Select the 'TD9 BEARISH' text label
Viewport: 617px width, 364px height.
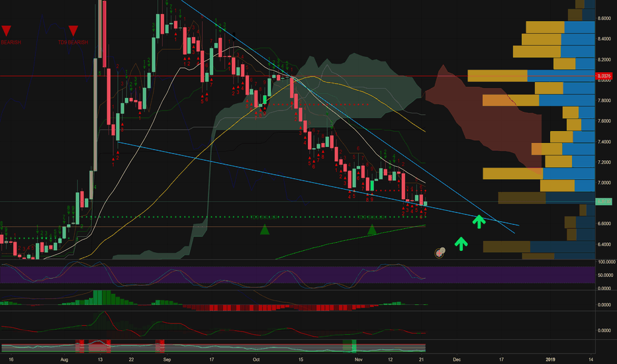pyautogui.click(x=73, y=42)
